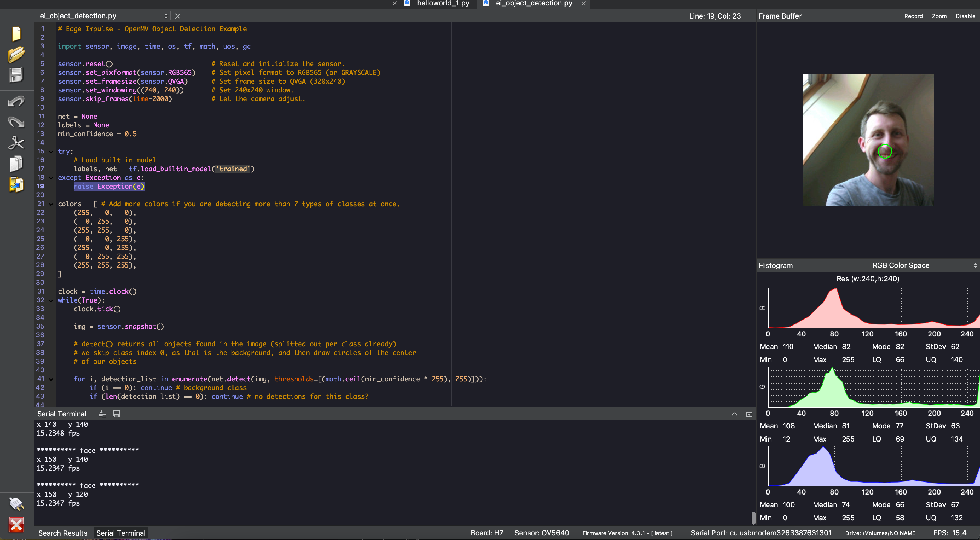Open the ei_object_detection.py file selector dropdown

point(166,16)
